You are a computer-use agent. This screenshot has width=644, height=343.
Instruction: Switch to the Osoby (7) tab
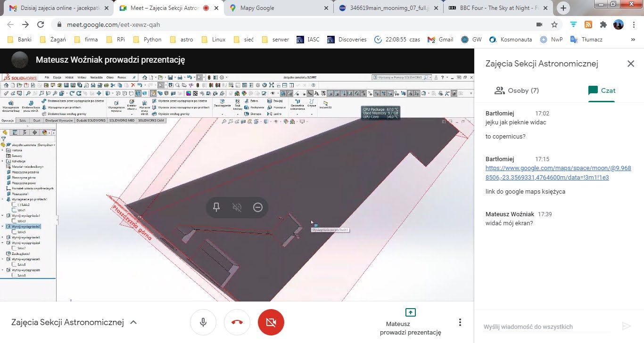(516, 90)
